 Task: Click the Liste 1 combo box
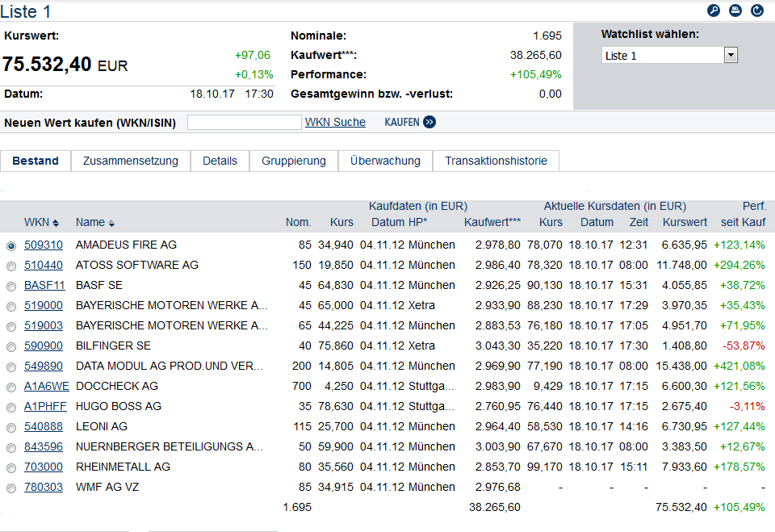669,55
